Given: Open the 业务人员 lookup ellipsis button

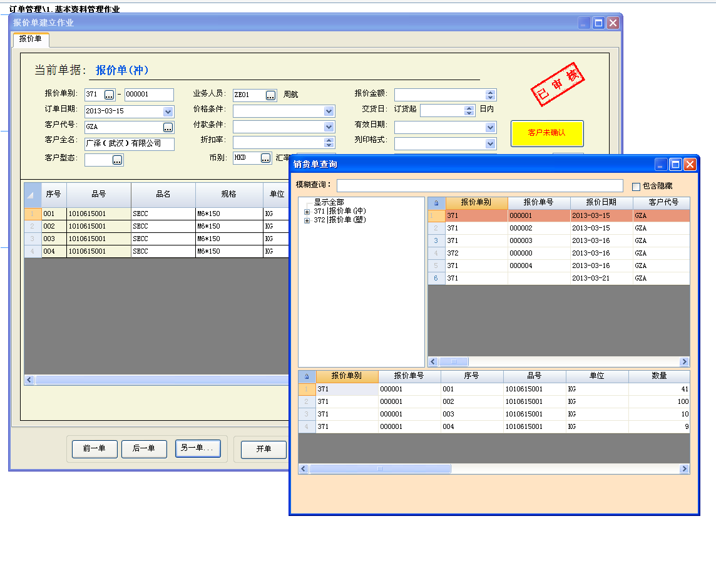Looking at the screenshot, I should point(270,95).
